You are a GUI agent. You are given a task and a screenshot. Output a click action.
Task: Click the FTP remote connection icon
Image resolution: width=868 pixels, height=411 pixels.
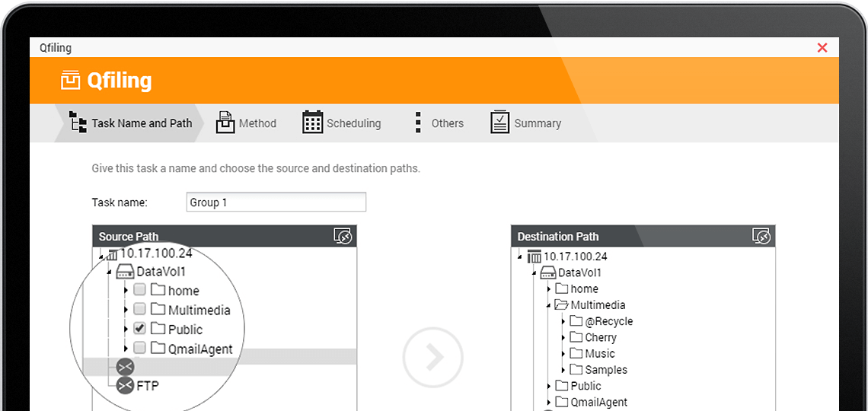pyautogui.click(x=126, y=386)
